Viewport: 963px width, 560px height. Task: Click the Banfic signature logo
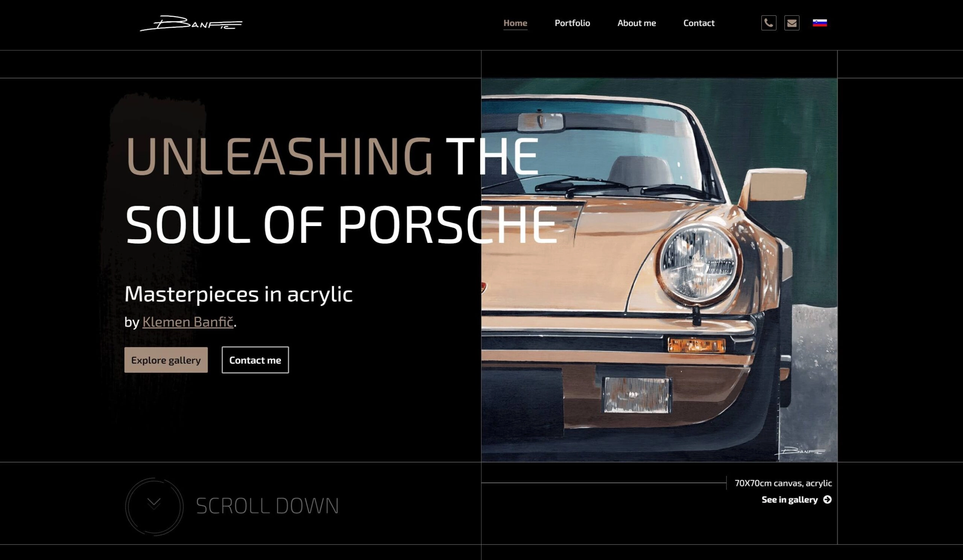coord(191,23)
